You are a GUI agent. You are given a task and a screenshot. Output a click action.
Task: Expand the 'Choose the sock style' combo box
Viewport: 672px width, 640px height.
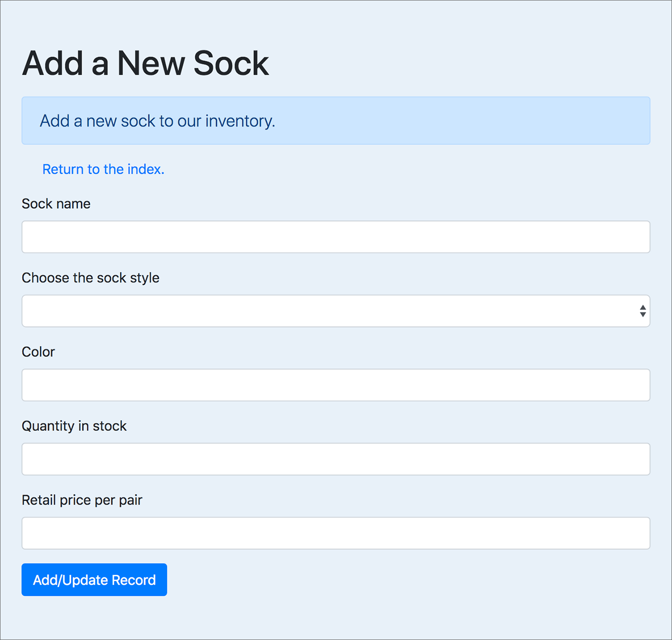(335, 311)
